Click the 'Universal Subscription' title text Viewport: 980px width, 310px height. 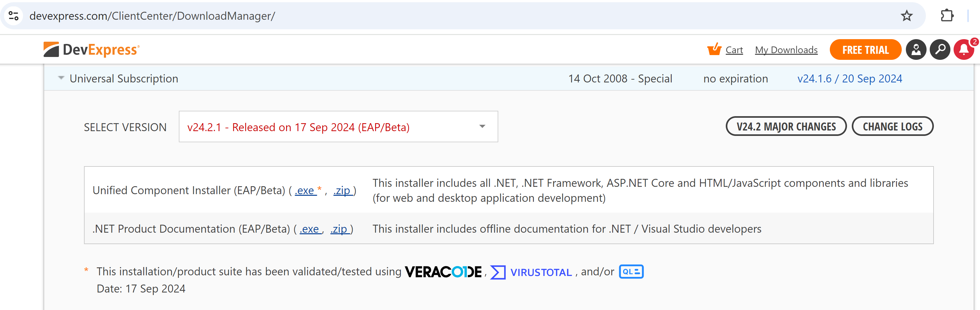(124, 78)
